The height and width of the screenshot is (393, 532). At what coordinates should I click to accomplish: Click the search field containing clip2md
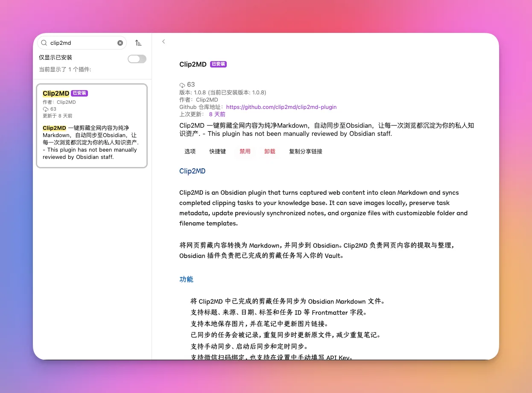click(x=82, y=43)
